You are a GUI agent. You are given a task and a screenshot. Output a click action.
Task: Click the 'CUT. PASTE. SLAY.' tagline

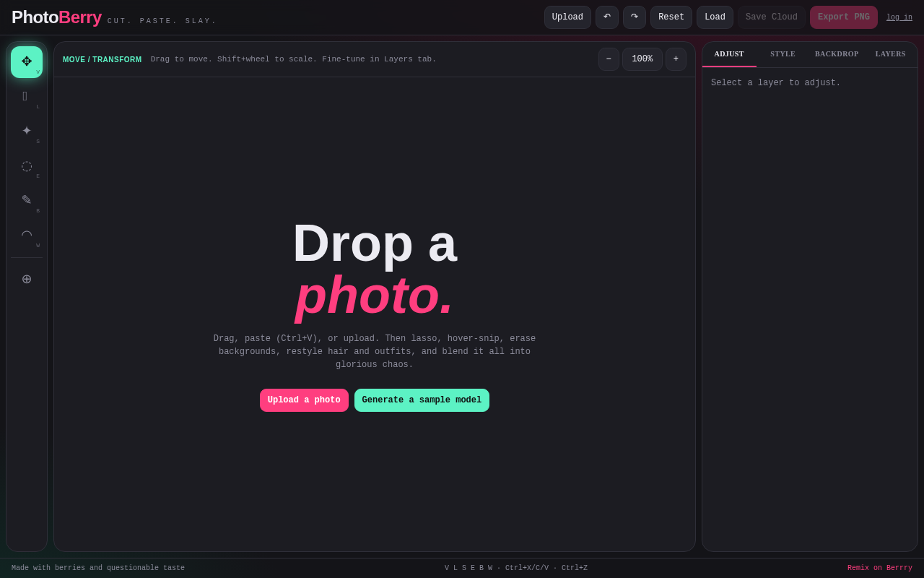162,21
